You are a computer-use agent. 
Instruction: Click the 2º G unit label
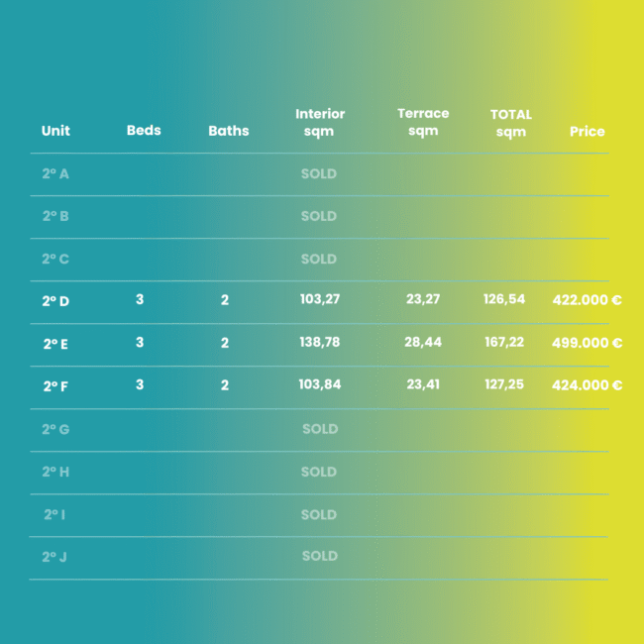point(55,429)
